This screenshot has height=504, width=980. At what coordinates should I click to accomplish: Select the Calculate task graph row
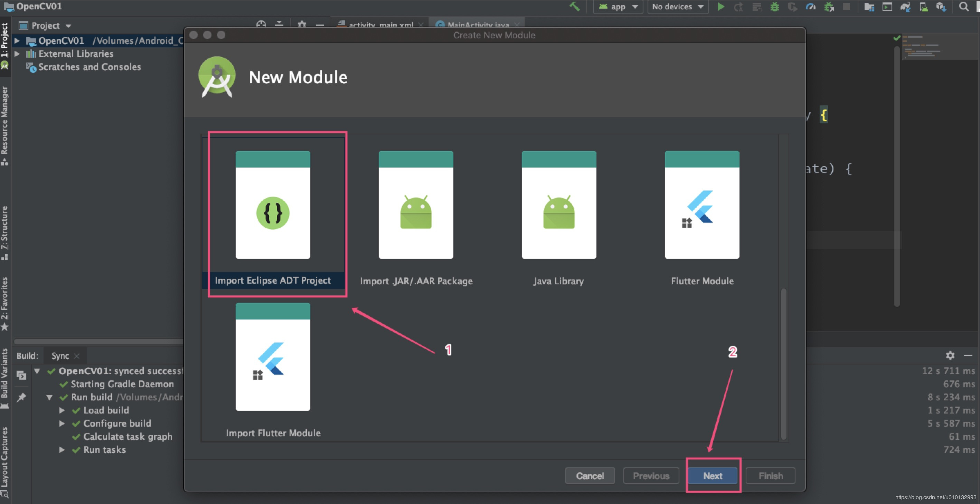(x=122, y=437)
